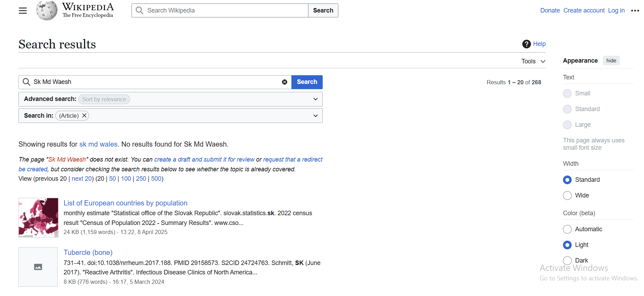The height and width of the screenshot is (296, 644).
Task: Open the European population map thumbnail
Action: click(38, 218)
